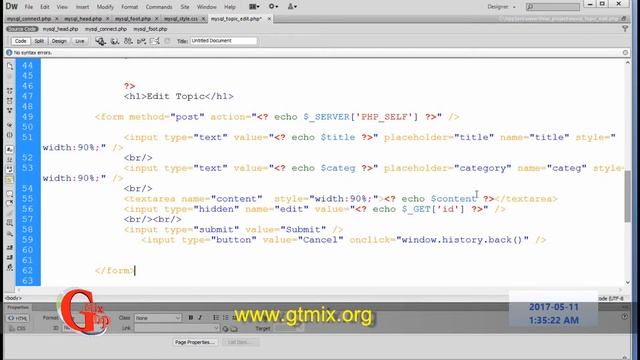This screenshot has height=360, width=640.
Task: Click the collapse selection coding toolbar icon
Action: point(10,100)
